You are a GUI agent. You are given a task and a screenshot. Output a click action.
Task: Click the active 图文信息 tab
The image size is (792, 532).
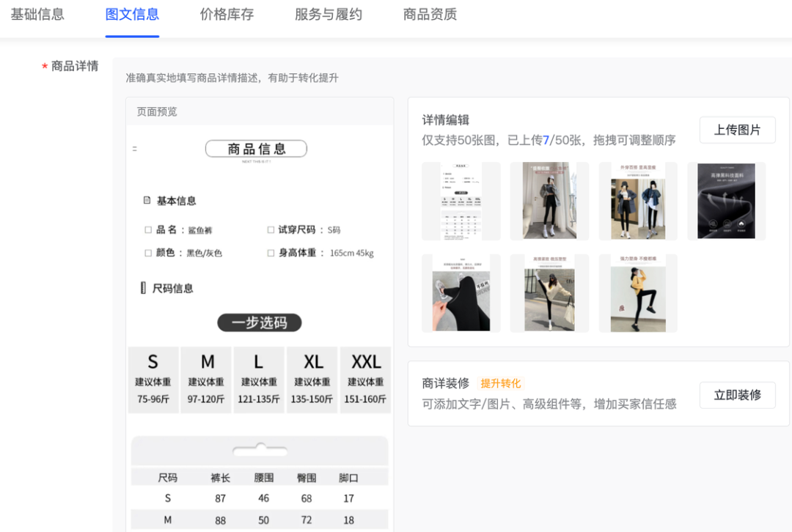point(132,13)
